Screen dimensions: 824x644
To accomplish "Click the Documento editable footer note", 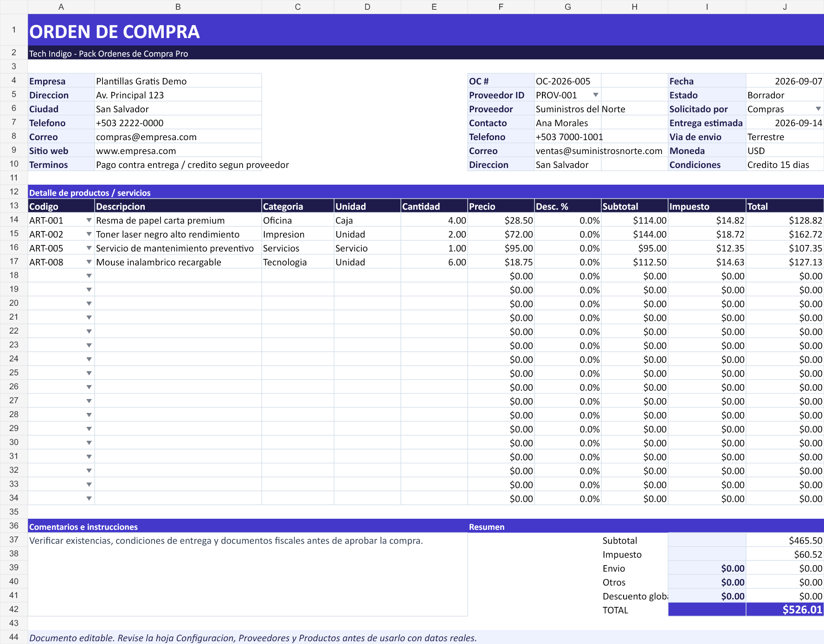I will pos(426,638).
